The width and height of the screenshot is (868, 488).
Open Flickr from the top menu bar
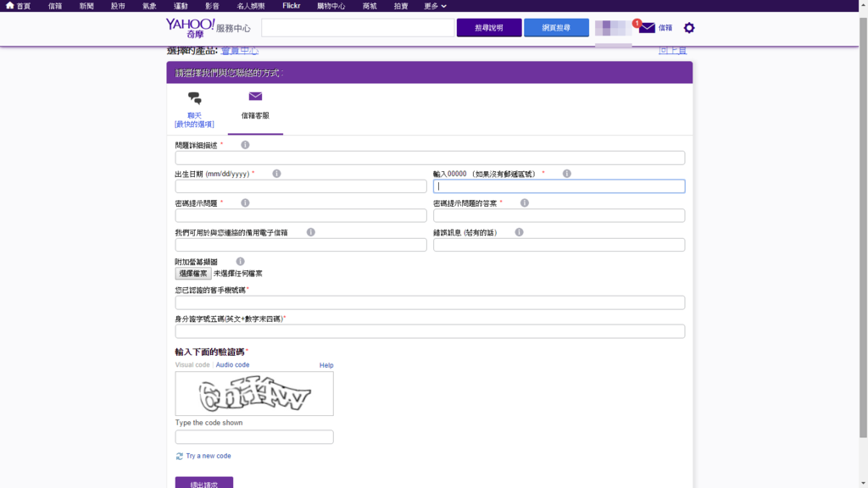click(290, 5)
